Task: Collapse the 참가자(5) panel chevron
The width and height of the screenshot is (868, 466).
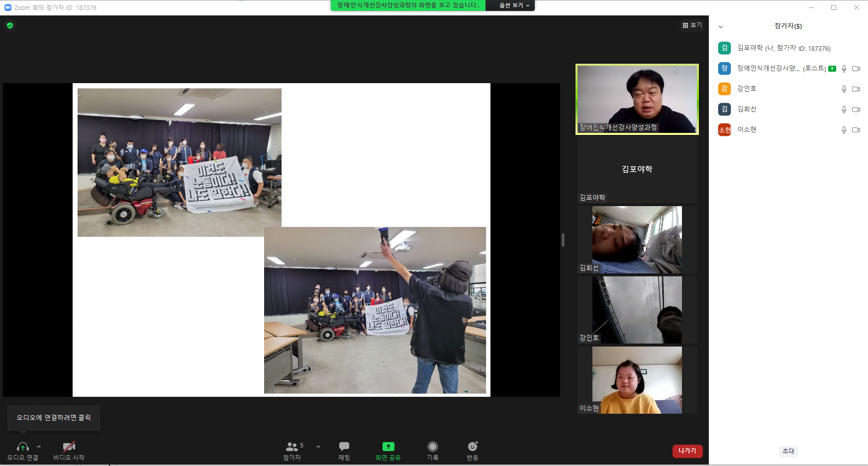Action: 721,26
